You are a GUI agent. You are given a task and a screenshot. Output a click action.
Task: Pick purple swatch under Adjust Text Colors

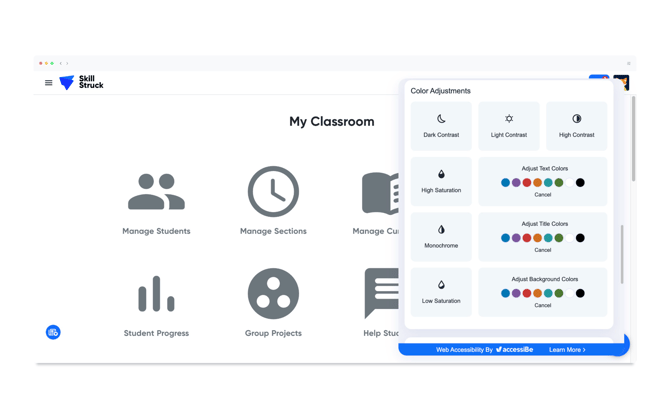[x=516, y=183]
